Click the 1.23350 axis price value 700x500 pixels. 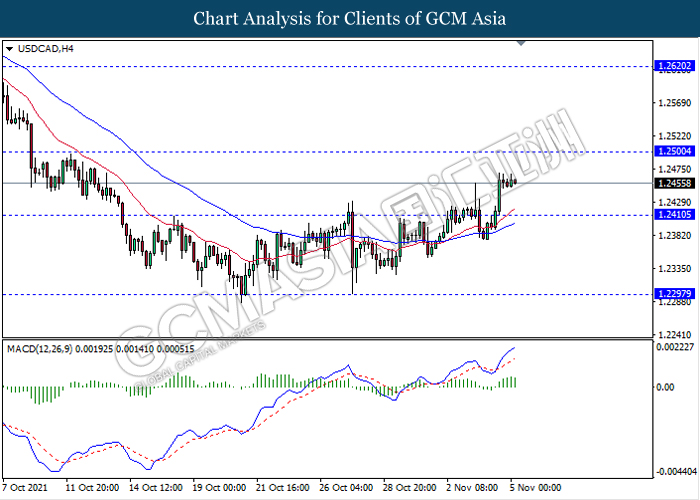(x=675, y=269)
